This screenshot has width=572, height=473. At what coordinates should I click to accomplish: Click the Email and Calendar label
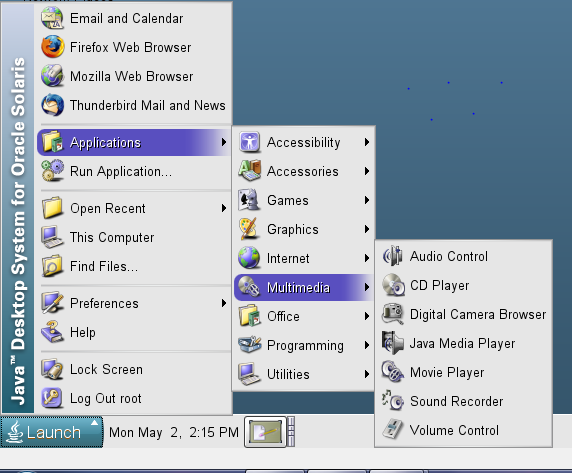tap(127, 18)
